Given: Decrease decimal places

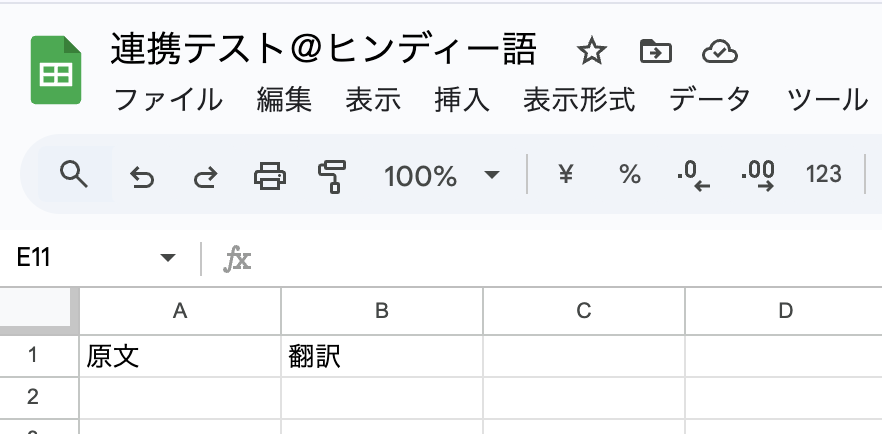Looking at the screenshot, I should (x=692, y=176).
